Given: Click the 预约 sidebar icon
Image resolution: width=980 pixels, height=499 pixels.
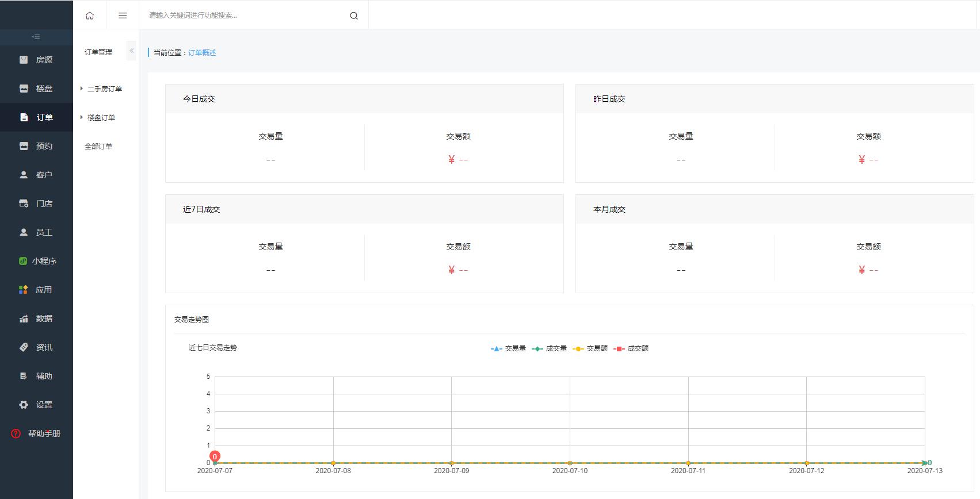Looking at the screenshot, I should coord(24,146).
